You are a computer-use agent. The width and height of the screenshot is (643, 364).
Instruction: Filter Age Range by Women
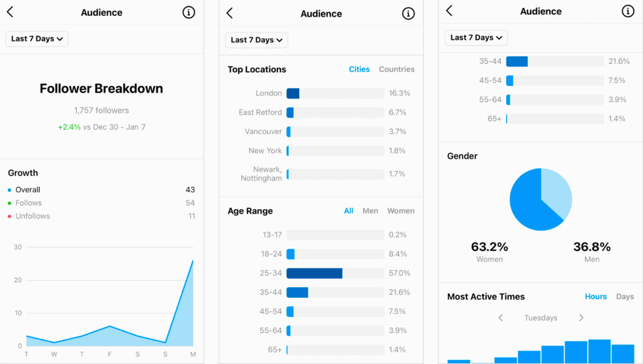click(401, 211)
